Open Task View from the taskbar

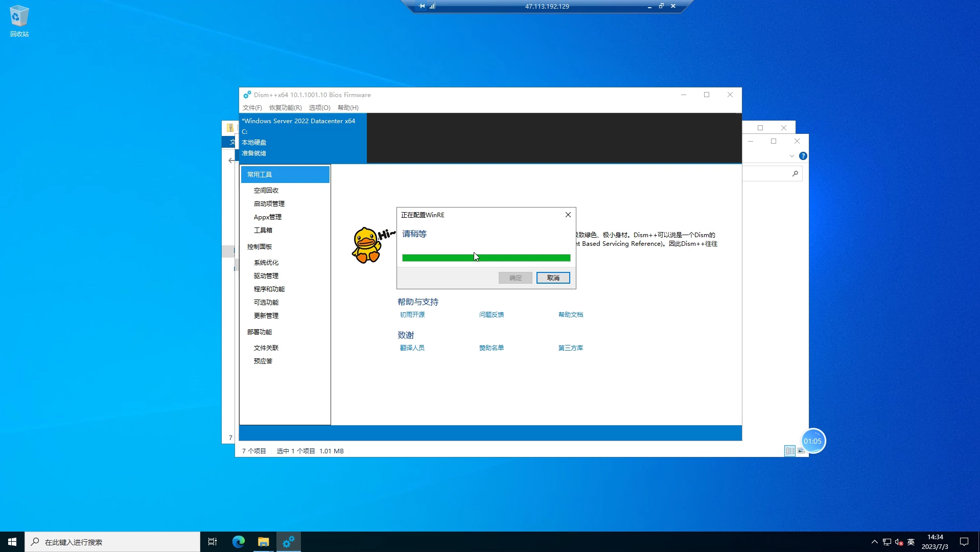[x=213, y=542]
